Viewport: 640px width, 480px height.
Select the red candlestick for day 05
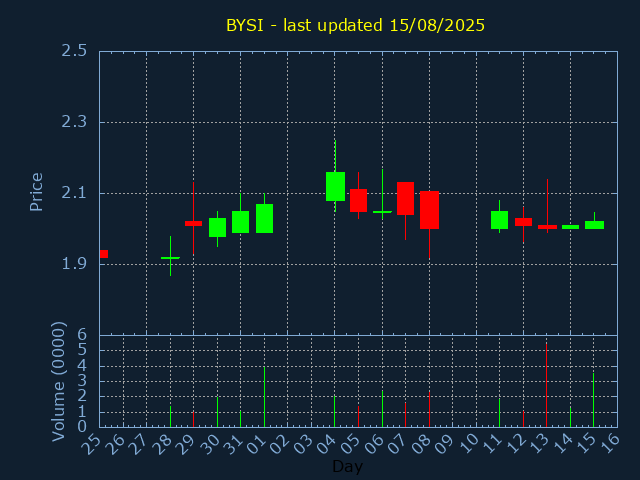pos(358,200)
